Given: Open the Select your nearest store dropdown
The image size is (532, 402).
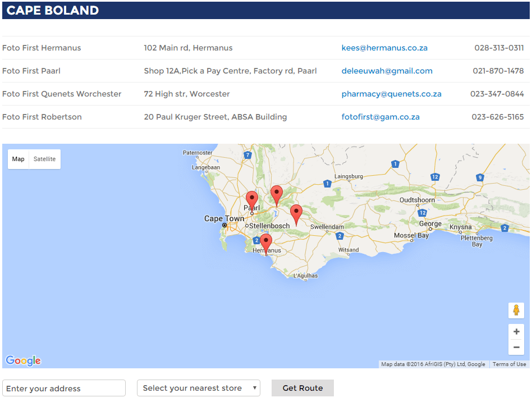Looking at the screenshot, I should pos(199,388).
